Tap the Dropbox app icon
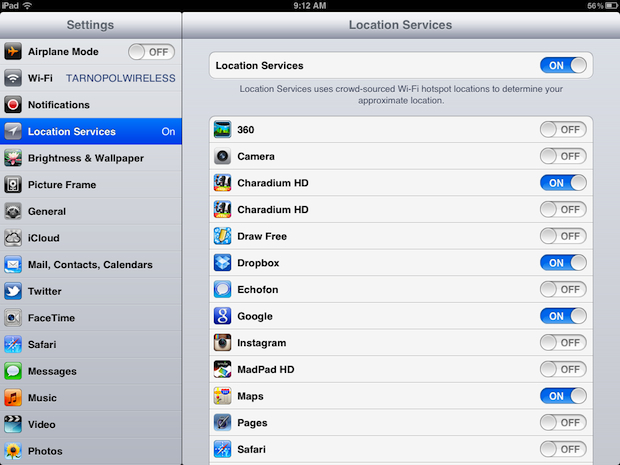Screen dimensions: 620x465 (x=222, y=263)
